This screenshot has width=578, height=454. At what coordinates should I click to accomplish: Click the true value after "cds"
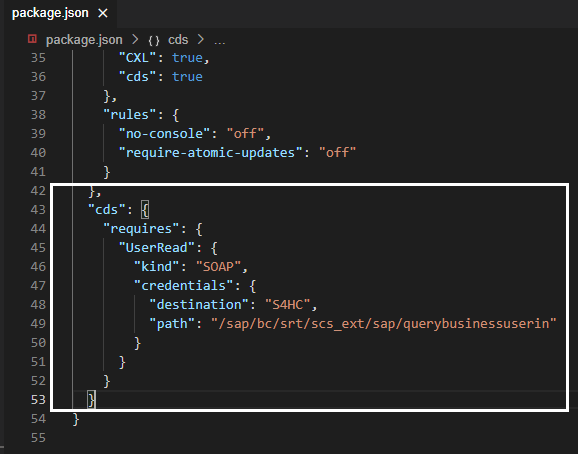(x=187, y=77)
